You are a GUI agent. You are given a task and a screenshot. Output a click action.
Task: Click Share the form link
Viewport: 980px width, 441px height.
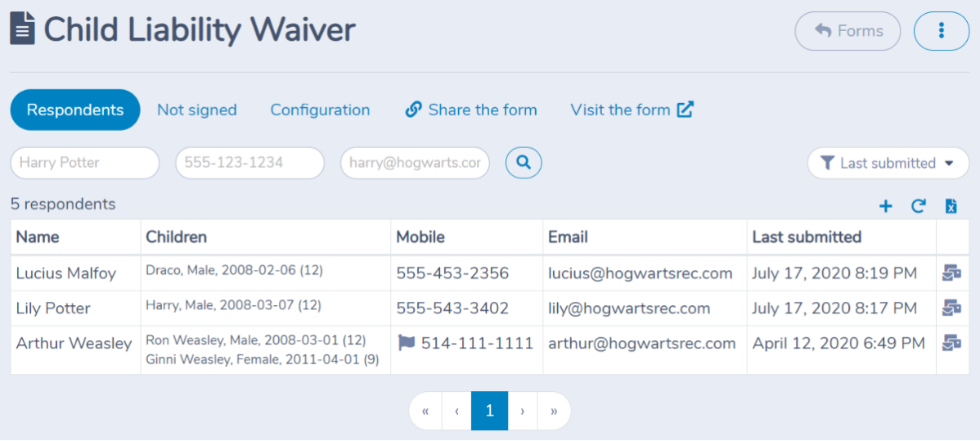click(x=470, y=110)
